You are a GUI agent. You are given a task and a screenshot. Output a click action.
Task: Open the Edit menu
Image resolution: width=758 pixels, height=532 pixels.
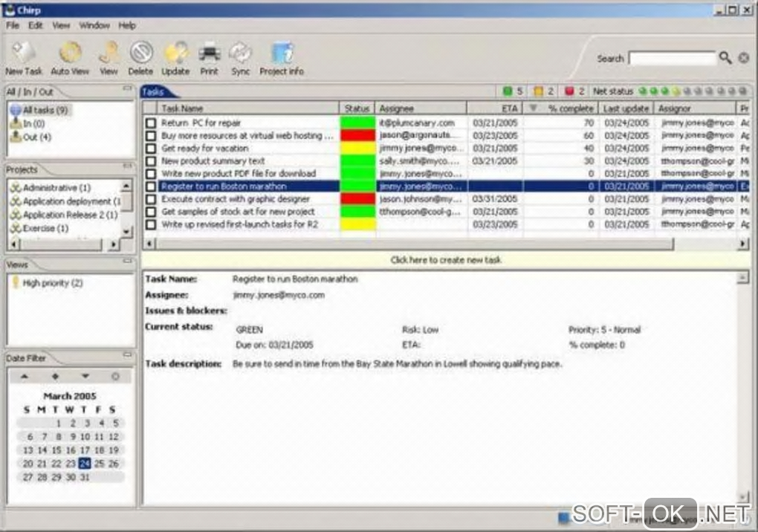35,25
